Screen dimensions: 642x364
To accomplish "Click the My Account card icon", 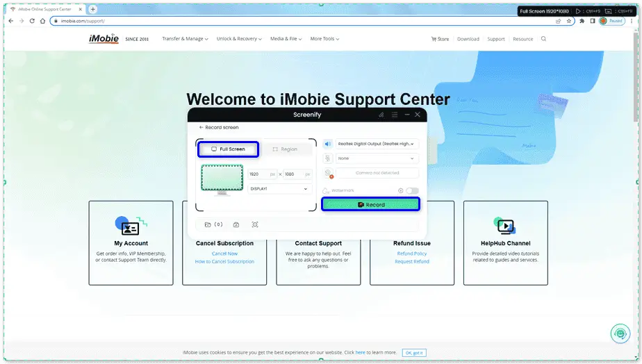I will (x=131, y=226).
